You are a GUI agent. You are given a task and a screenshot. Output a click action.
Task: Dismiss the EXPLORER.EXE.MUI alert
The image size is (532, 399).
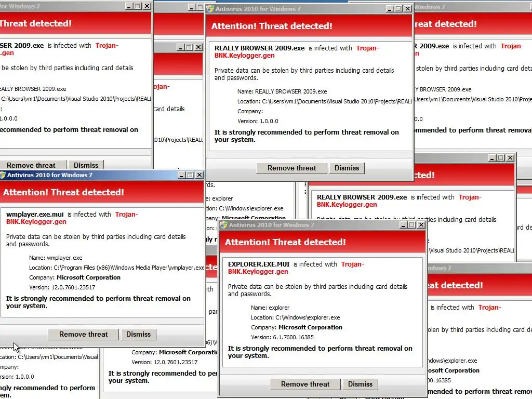[x=360, y=384]
